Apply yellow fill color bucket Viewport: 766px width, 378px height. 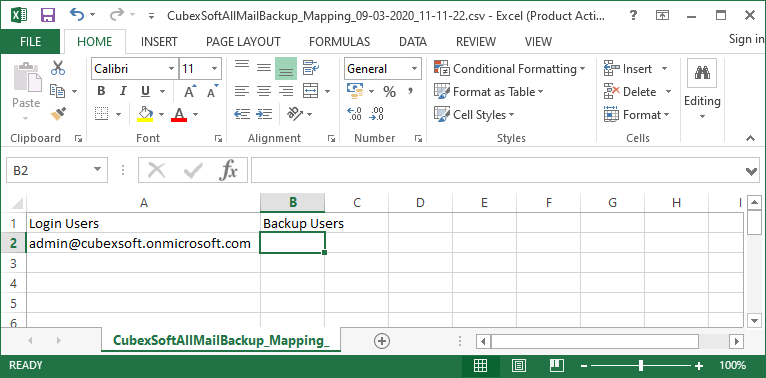pos(145,114)
